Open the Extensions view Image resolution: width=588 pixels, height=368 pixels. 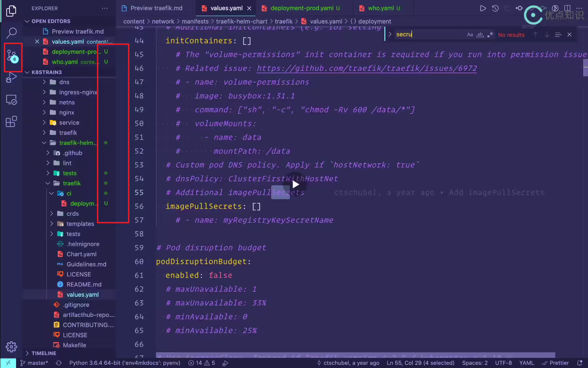pyautogui.click(x=11, y=122)
